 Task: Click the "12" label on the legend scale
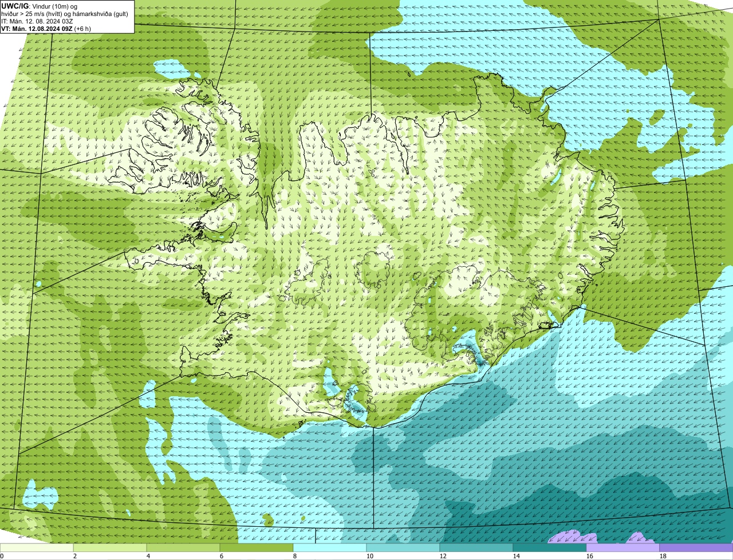(x=443, y=556)
